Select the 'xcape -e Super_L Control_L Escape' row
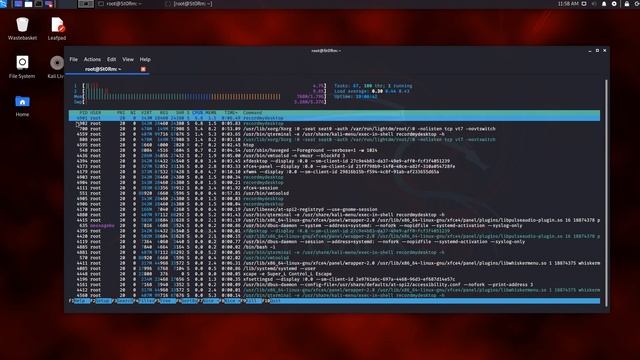The height and width of the screenshot is (360, 640). tap(334, 274)
